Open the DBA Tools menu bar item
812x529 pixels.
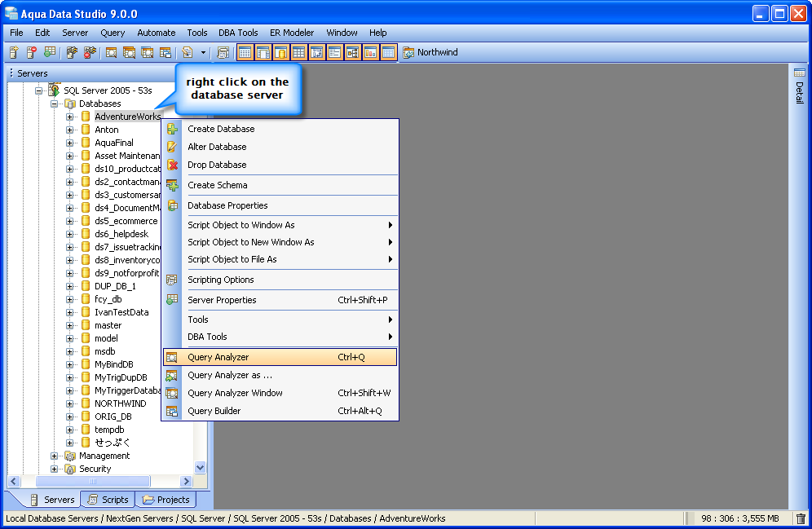pyautogui.click(x=238, y=33)
